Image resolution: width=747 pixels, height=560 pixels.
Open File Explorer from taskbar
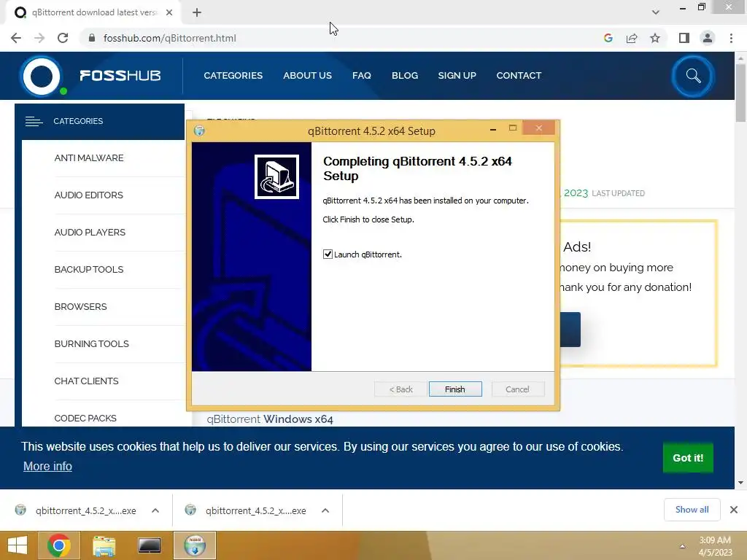coord(104,545)
